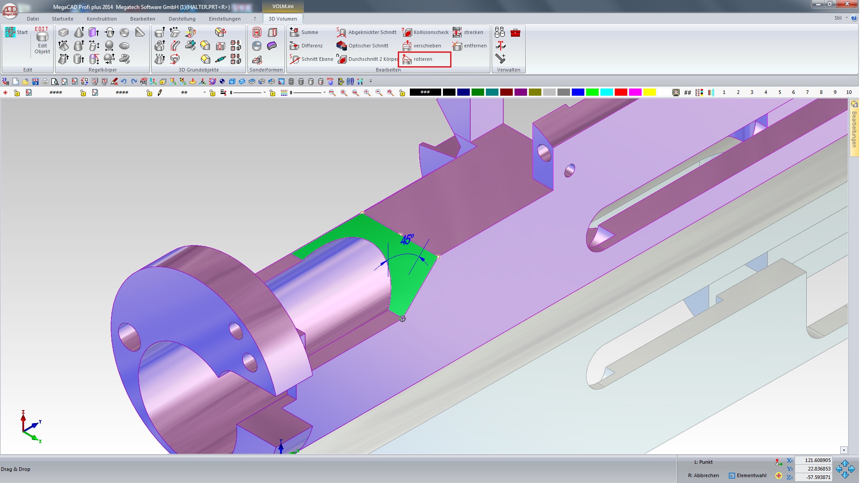The width and height of the screenshot is (868, 483).
Task: Click the print icon in toolbar
Action: pyautogui.click(x=45, y=81)
